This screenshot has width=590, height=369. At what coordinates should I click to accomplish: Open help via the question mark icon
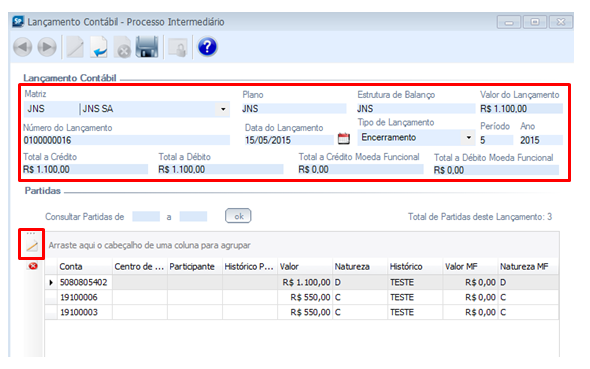coord(207,47)
